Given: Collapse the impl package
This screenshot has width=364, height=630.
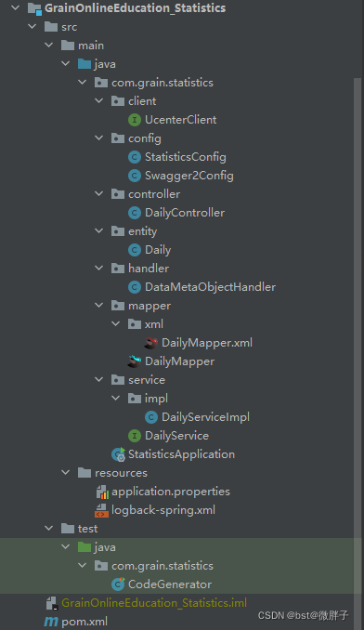Looking at the screenshot, I should click(115, 398).
